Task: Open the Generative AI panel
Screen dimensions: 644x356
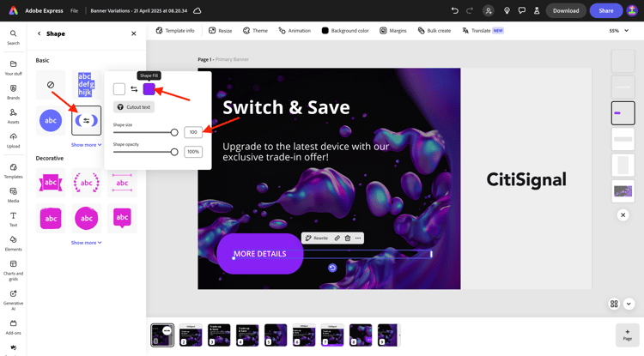Action: pos(13,299)
